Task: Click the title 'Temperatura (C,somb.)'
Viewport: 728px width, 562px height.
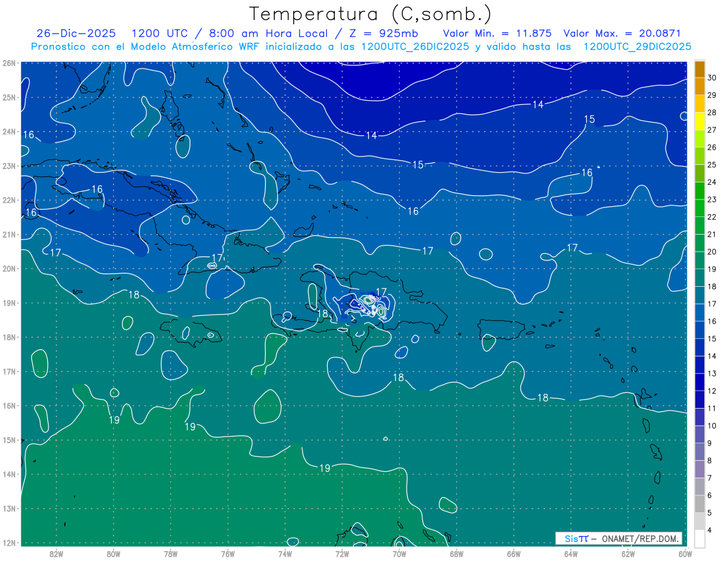Action: point(371,15)
